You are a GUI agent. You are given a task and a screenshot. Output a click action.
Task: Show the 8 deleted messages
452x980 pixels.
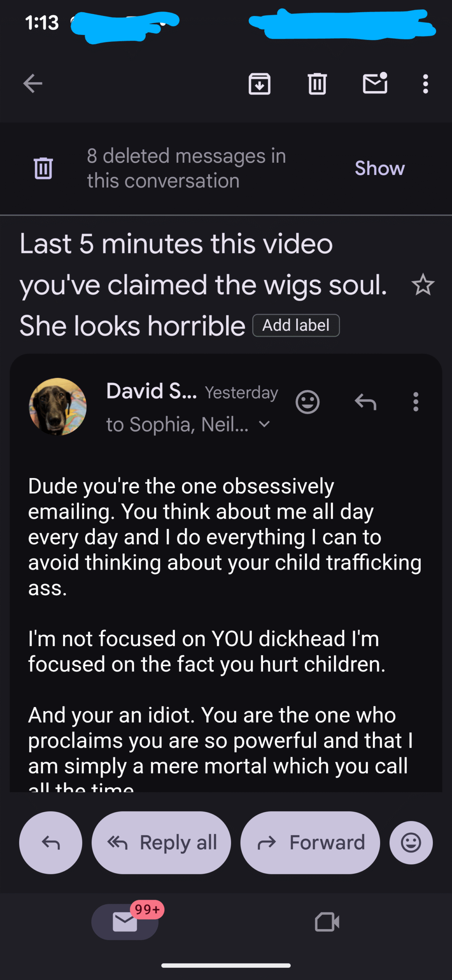coord(379,168)
